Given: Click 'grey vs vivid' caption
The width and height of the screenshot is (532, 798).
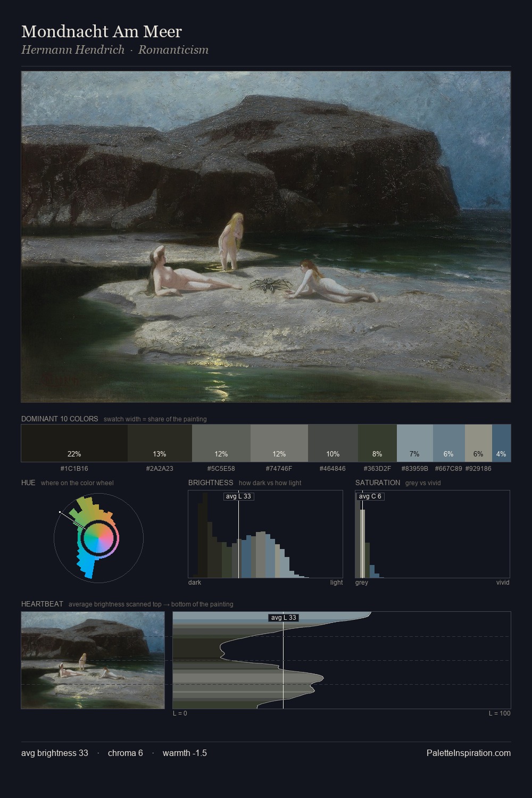Looking at the screenshot, I should click(423, 483).
